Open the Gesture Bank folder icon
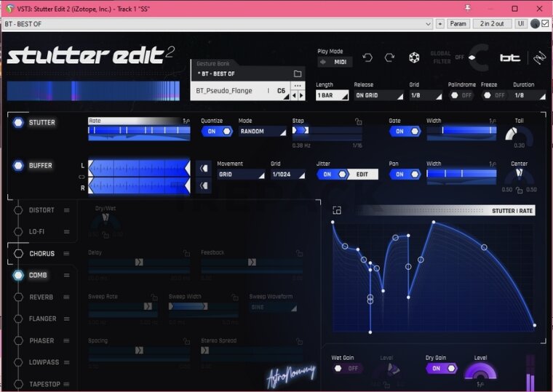553x392 pixels. pyautogui.click(x=297, y=74)
